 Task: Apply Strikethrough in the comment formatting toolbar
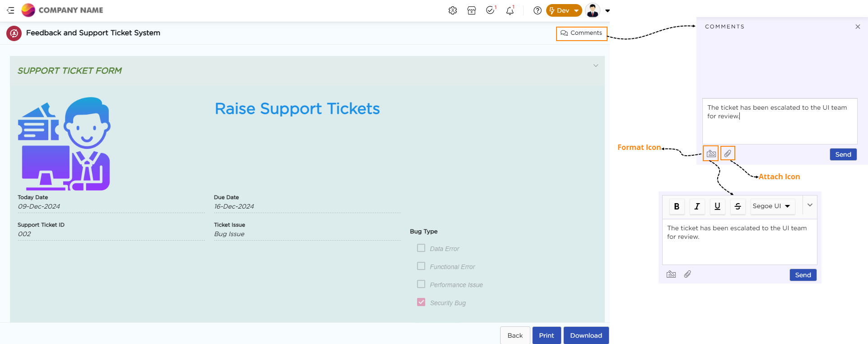[x=738, y=206]
